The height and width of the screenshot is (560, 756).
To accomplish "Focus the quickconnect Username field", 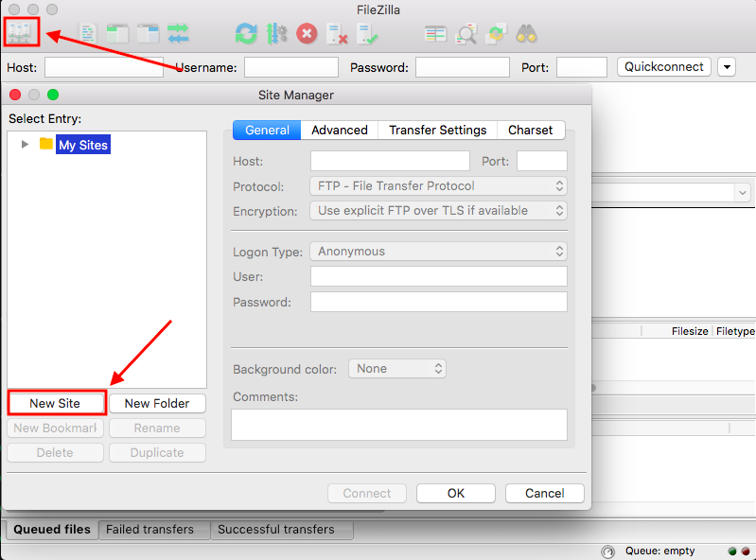I will [291, 67].
